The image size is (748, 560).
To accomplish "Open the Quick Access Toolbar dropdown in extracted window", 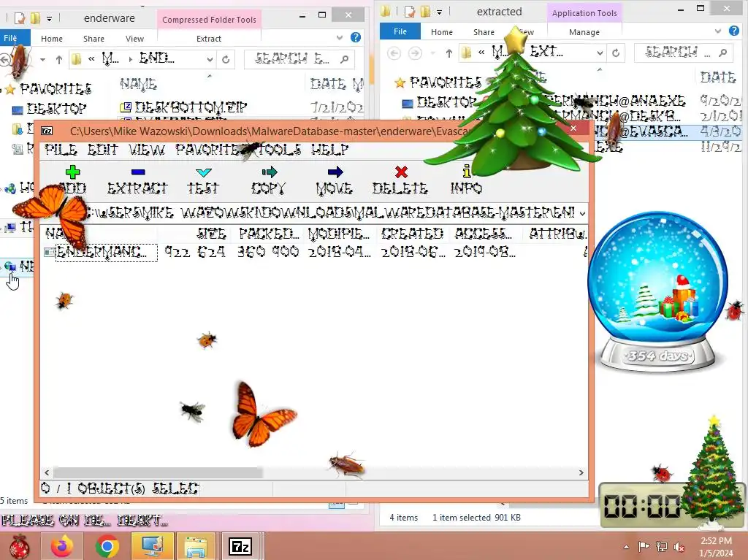I will [x=439, y=12].
